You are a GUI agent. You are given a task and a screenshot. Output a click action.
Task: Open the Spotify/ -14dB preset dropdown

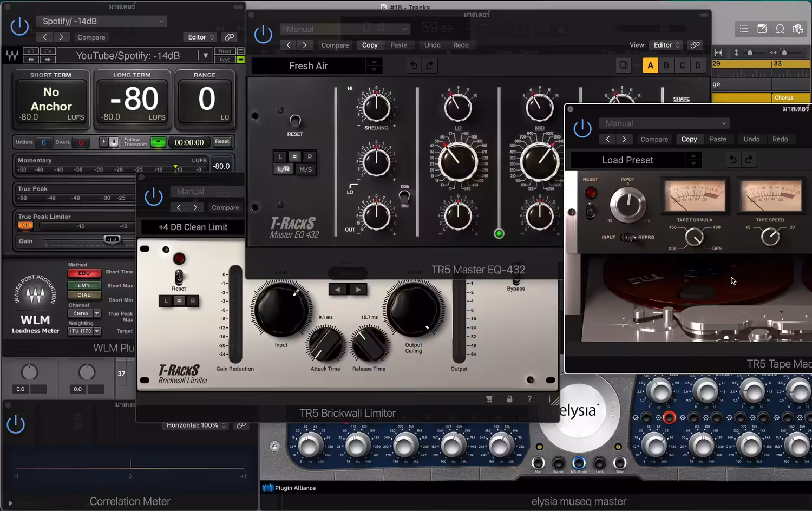coord(102,21)
